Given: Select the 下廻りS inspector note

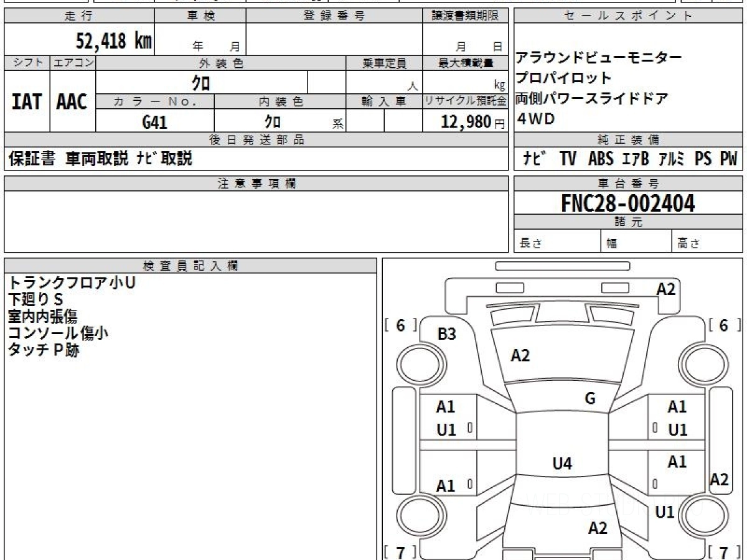Looking at the screenshot, I should click(x=35, y=299).
